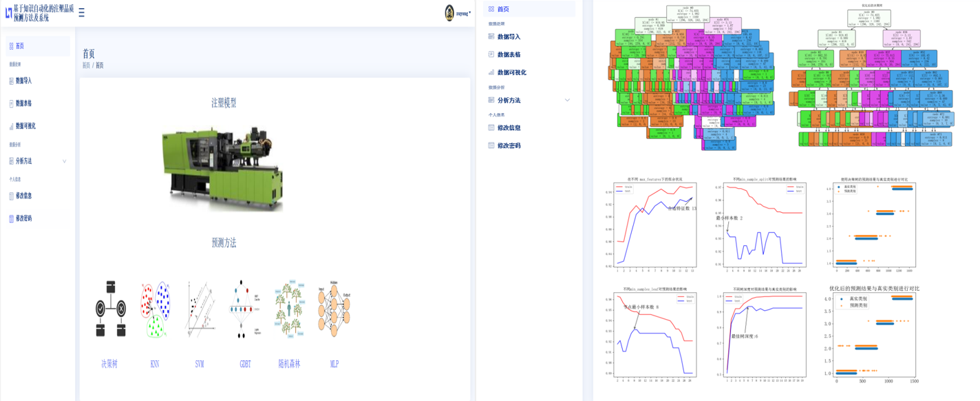Select 数据导入 in the left sidebar
980x401 pixels.
point(24,81)
